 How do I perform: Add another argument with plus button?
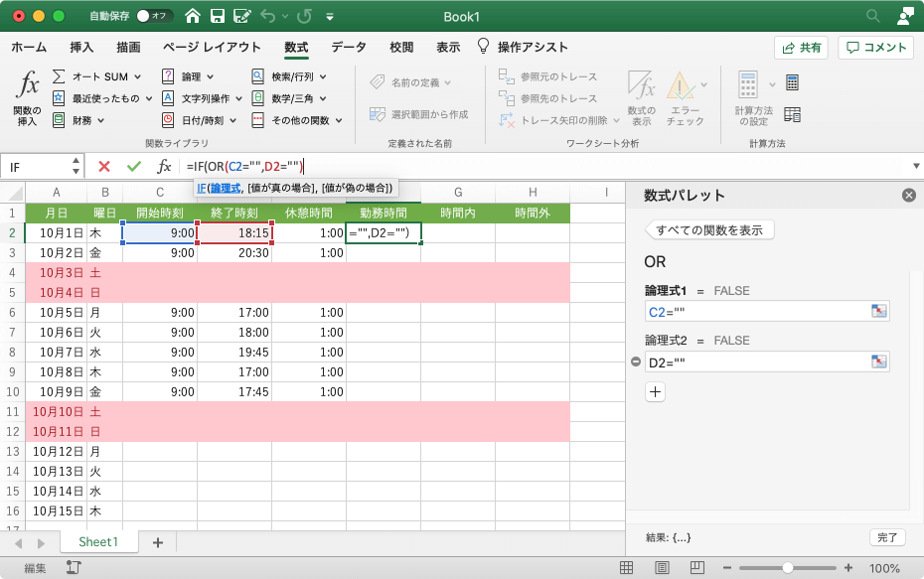pyautogui.click(x=656, y=391)
